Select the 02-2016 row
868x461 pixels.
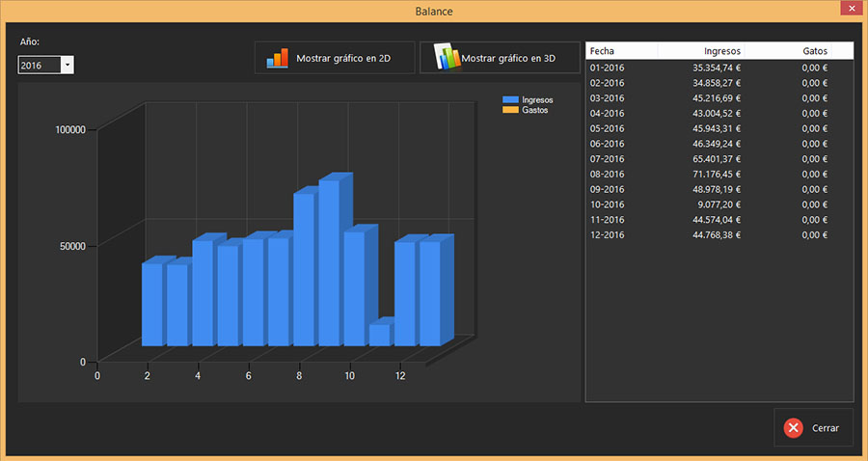(x=719, y=83)
